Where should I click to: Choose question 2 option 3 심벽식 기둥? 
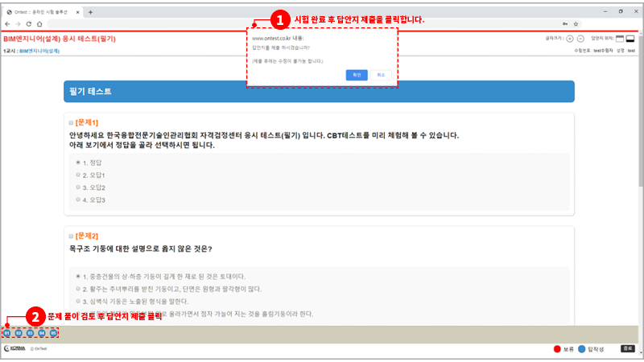pos(78,301)
